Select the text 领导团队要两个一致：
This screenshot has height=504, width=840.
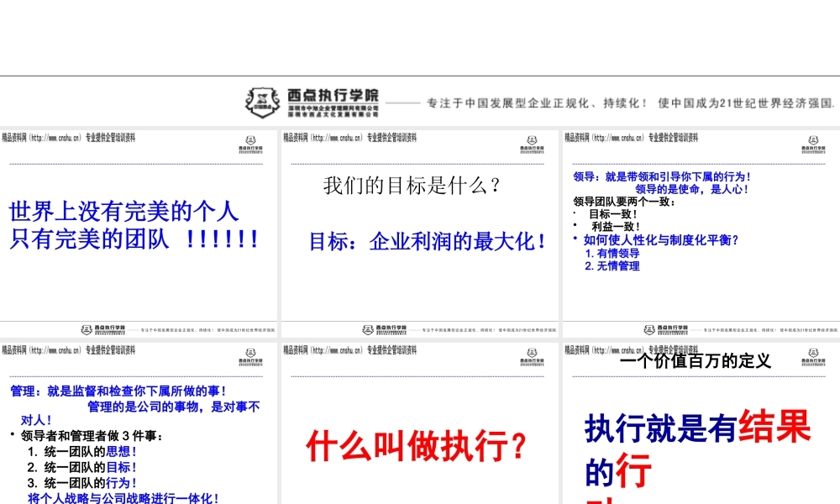pyautogui.click(x=625, y=202)
